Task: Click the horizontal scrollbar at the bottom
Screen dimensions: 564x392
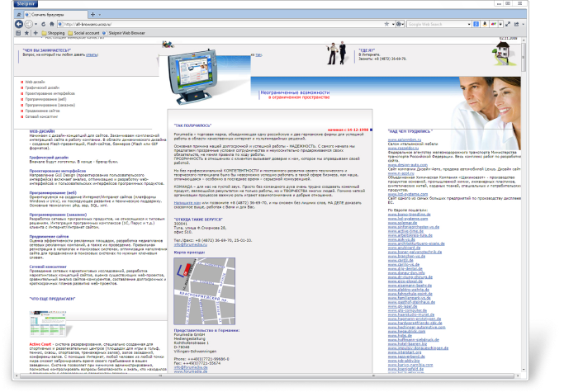Action: pyautogui.click(x=268, y=375)
